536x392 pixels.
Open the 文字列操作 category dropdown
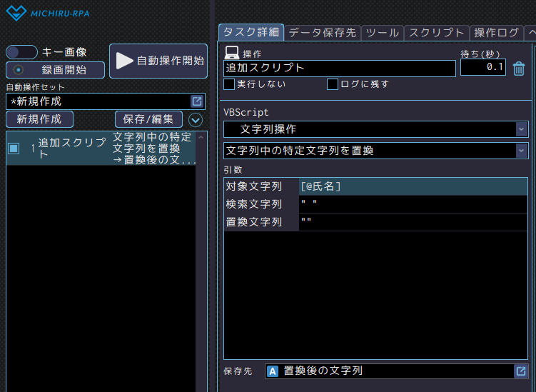pyautogui.click(x=375, y=129)
